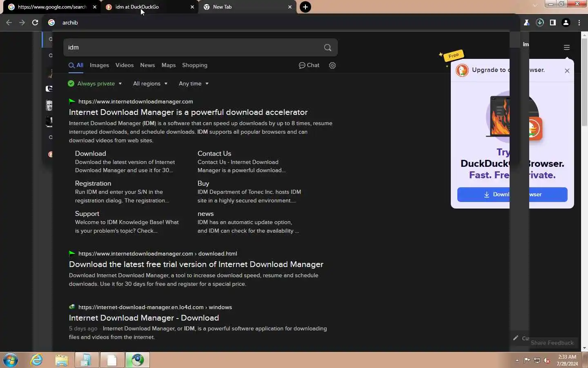Open the Buy sitelink
Screen dimensions: 588x368
click(203, 183)
